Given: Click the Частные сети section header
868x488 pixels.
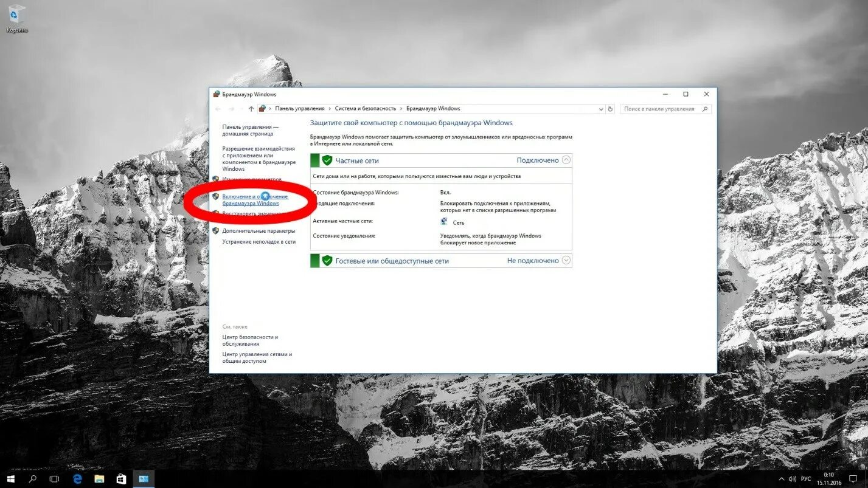Looking at the screenshot, I should (x=441, y=160).
